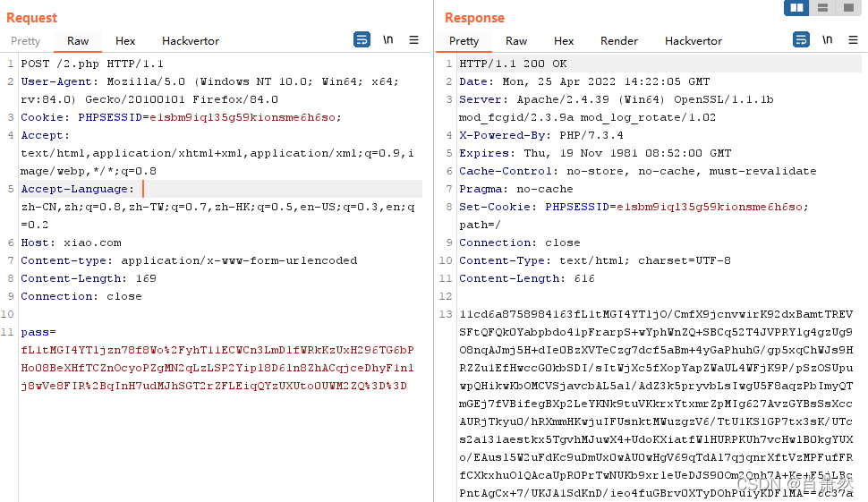Open Response Hackvertor tab
This screenshot has height=502, width=868.
tap(694, 41)
